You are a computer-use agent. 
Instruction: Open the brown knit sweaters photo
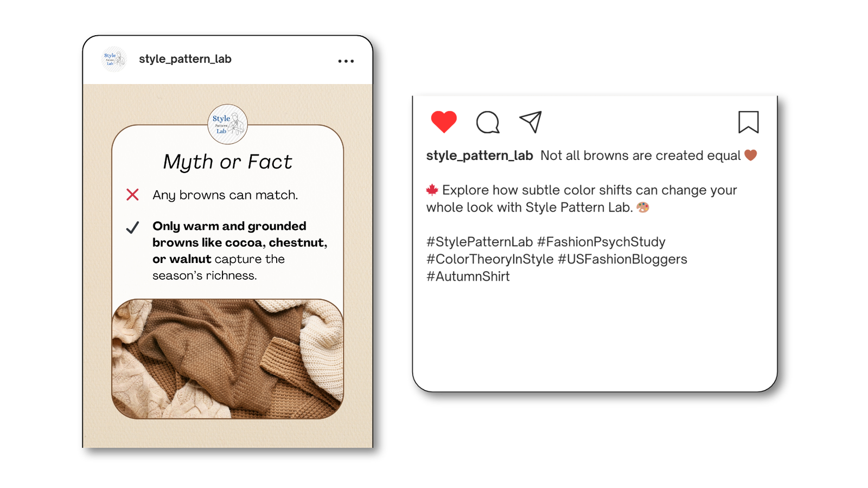pyautogui.click(x=228, y=359)
